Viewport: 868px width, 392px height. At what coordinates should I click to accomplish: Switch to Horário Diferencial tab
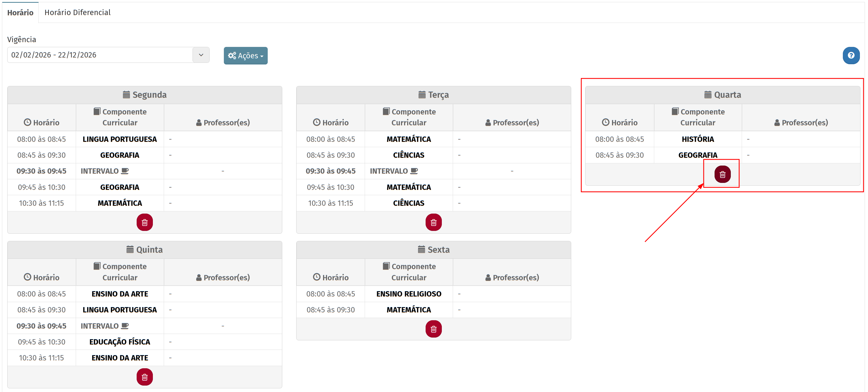(x=77, y=13)
